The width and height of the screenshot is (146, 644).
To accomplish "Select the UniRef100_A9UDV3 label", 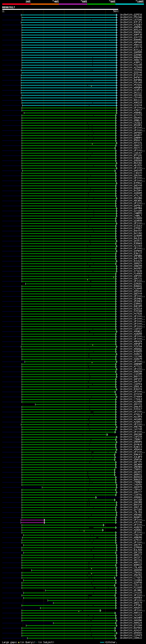I will [131, 607].
